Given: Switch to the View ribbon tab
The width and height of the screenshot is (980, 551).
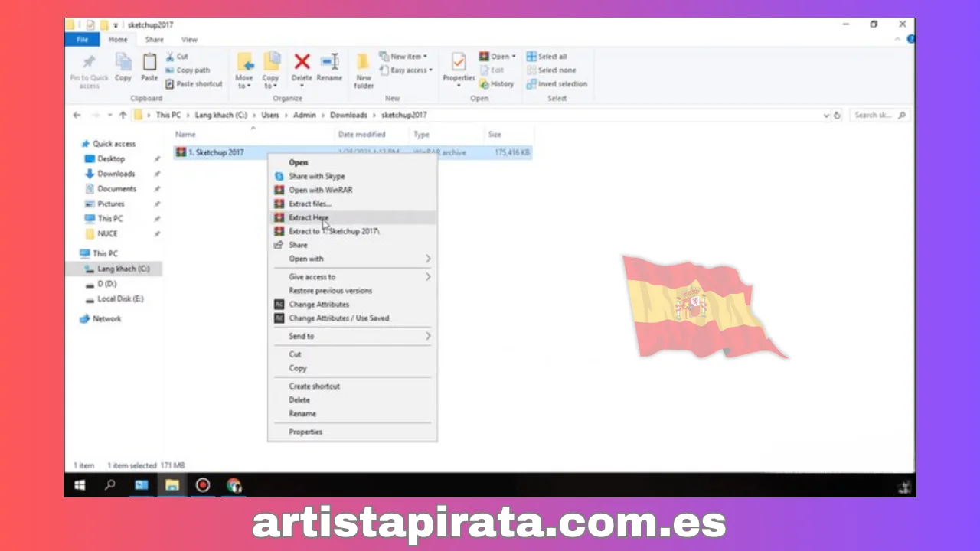Looking at the screenshot, I should click(x=189, y=40).
